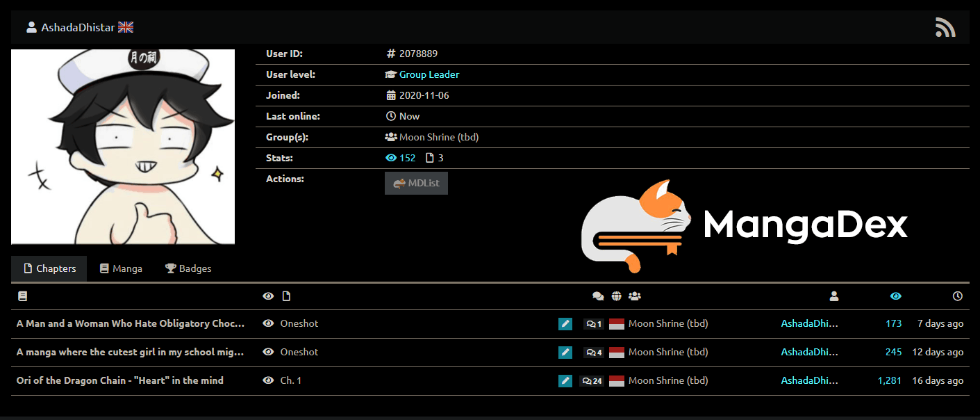Toggle read eye for cutest girl manga row
Viewport: 980px width, 420px height.
pos(268,352)
